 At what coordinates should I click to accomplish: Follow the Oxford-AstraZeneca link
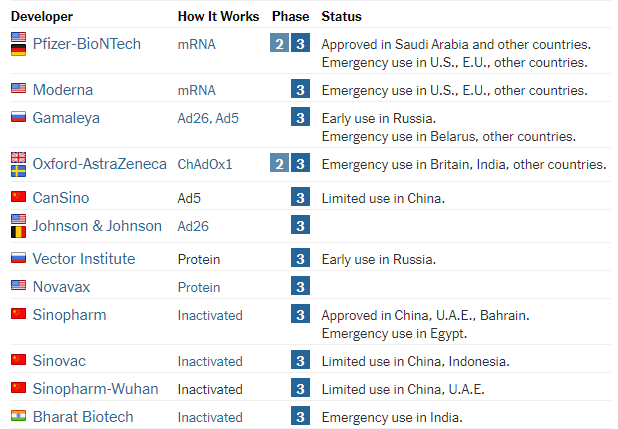tap(100, 164)
